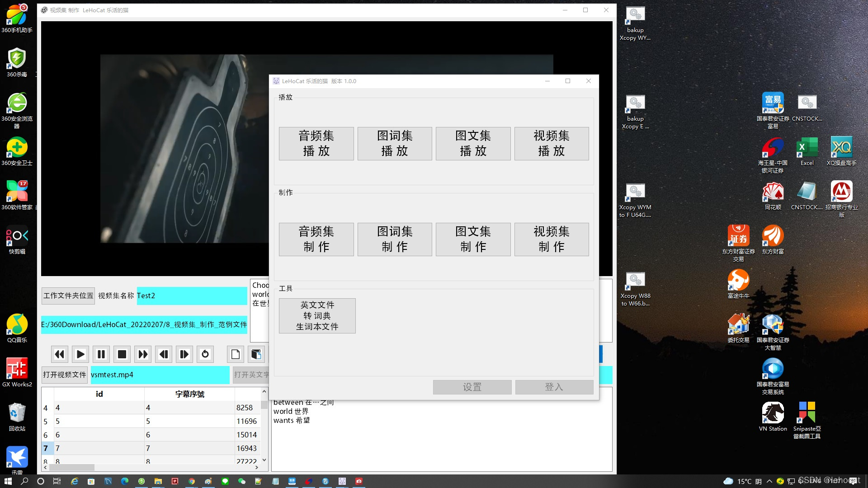Click the 英文文件转词典生词本文件 tool button
The height and width of the screenshot is (488, 868).
coord(317,315)
